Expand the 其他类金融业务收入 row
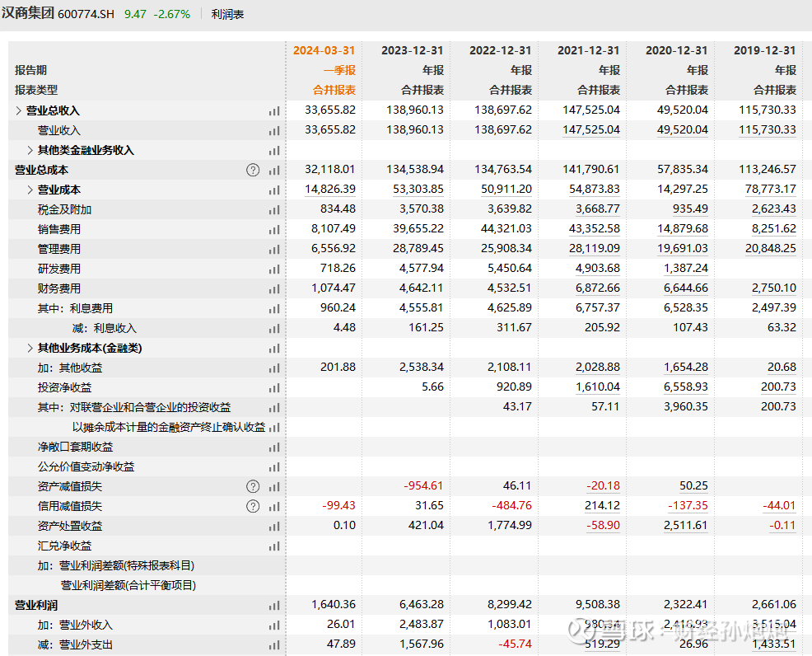This screenshot has height=656, width=812. point(30,150)
